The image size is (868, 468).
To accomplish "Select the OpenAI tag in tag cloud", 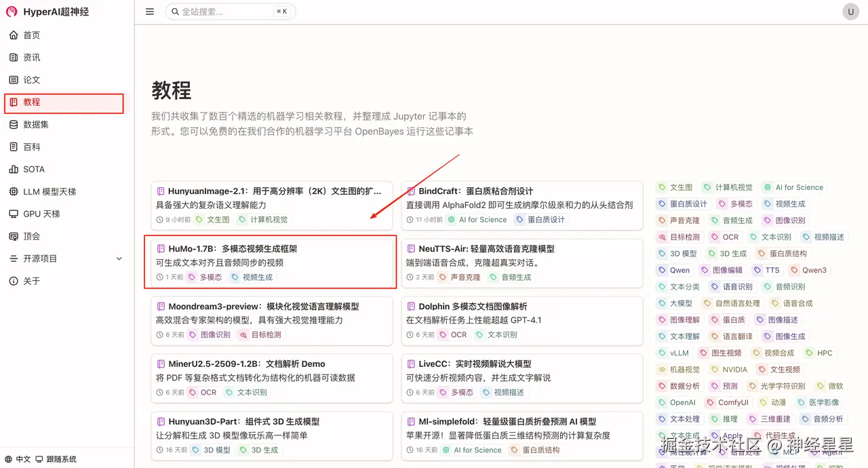I will click(677, 403).
